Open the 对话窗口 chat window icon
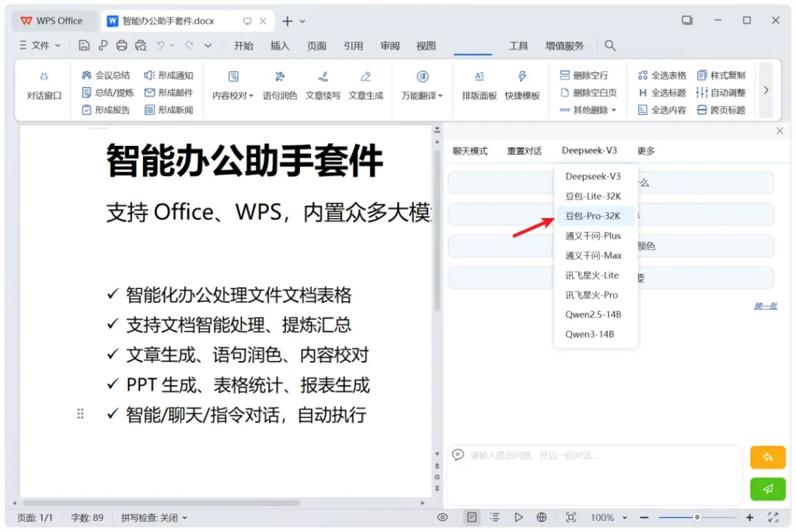Screen dimensions: 796x532 [44, 77]
